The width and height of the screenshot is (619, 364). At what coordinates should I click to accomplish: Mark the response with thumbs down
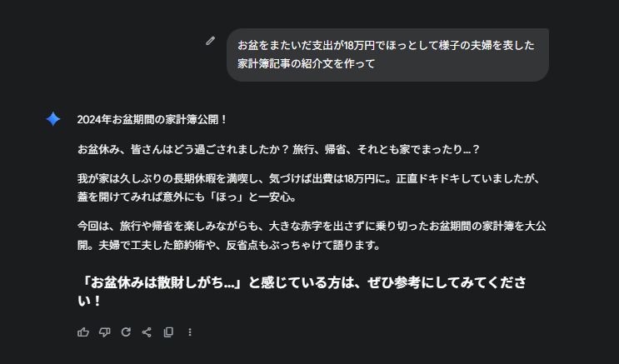104,332
